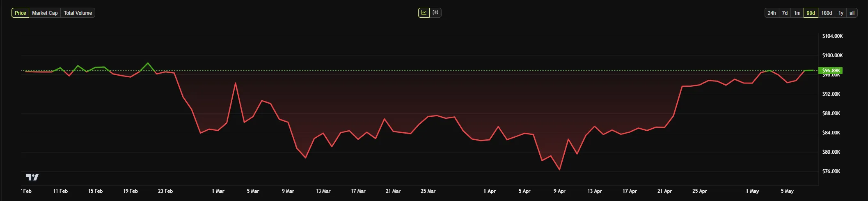868x201 pixels.
Task: Select the 1m time range
Action: point(797,13)
